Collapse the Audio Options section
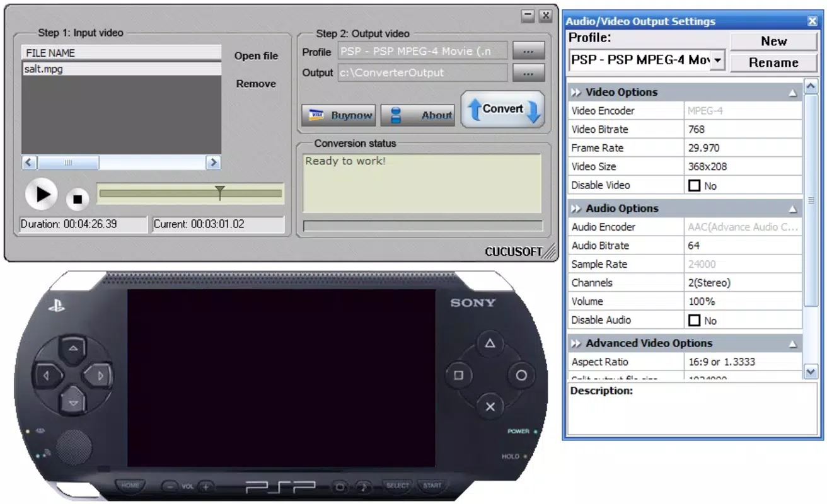This screenshot has width=827, height=504. coord(792,209)
